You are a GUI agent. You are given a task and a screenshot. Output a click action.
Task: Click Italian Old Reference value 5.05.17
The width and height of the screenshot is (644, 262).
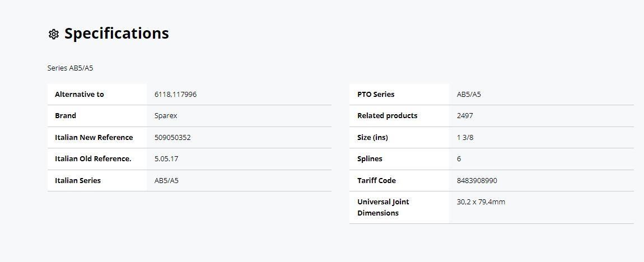click(x=166, y=159)
